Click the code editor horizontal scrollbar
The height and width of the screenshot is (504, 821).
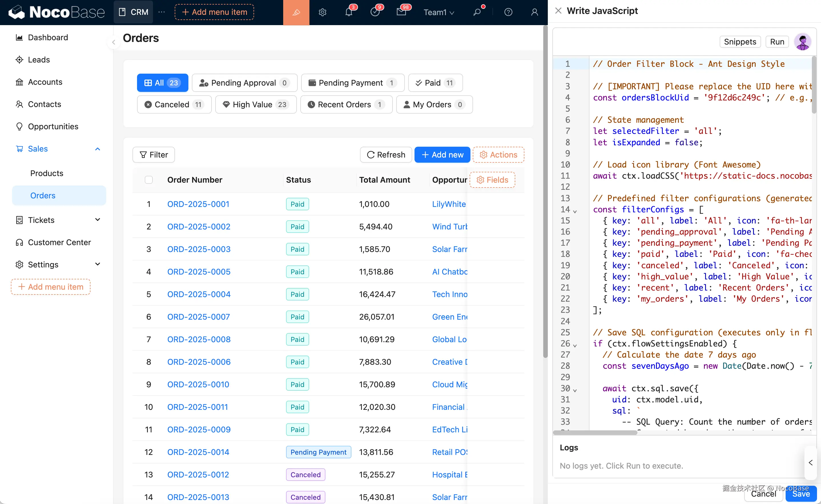595,432
